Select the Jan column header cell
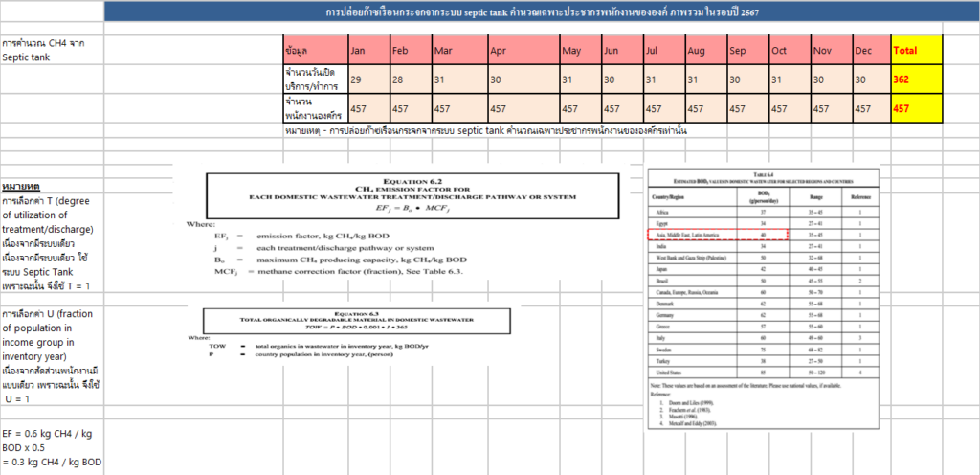Image resolution: width=980 pixels, height=475 pixels. [367, 50]
